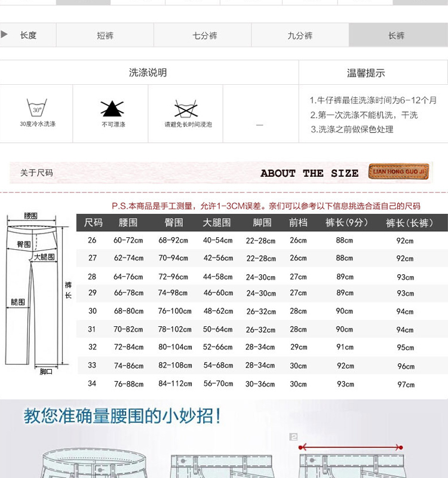Click the vertical 裤长 label on the diagram
The height and width of the screenshot is (478, 448).
pos(68,290)
